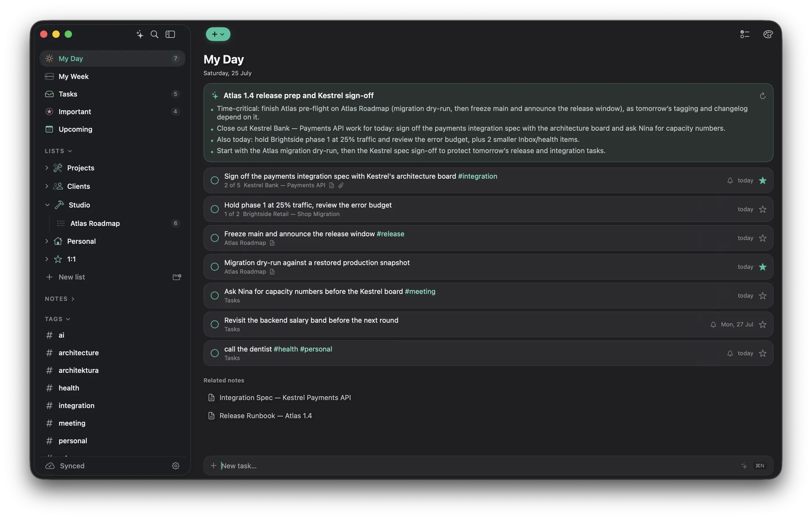This screenshot has width=812, height=519.
Task: Open Integration Spec — Kestrel Payments API note
Action: point(285,398)
